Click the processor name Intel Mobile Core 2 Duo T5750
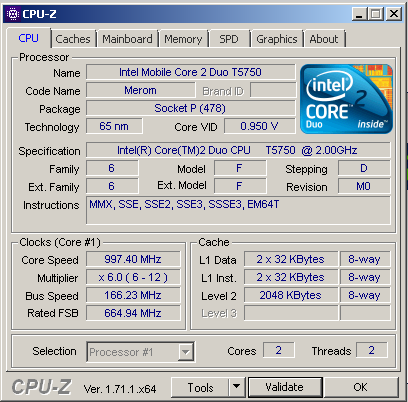408x402 pixels. click(x=191, y=72)
